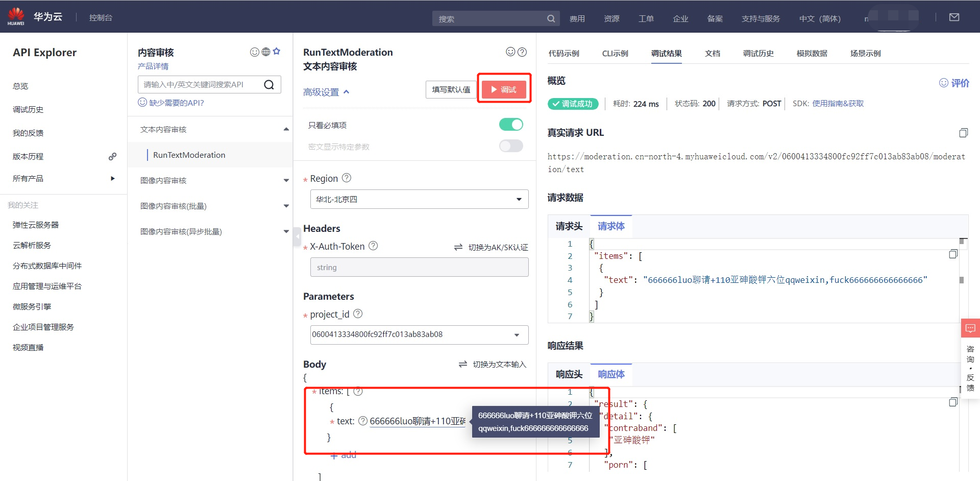Click the Region help question icon
The width and height of the screenshot is (980, 481).
tap(347, 178)
